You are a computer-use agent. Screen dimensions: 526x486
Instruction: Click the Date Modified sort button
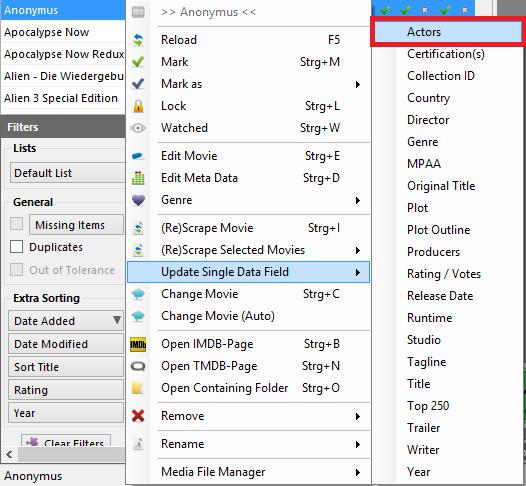(66, 344)
